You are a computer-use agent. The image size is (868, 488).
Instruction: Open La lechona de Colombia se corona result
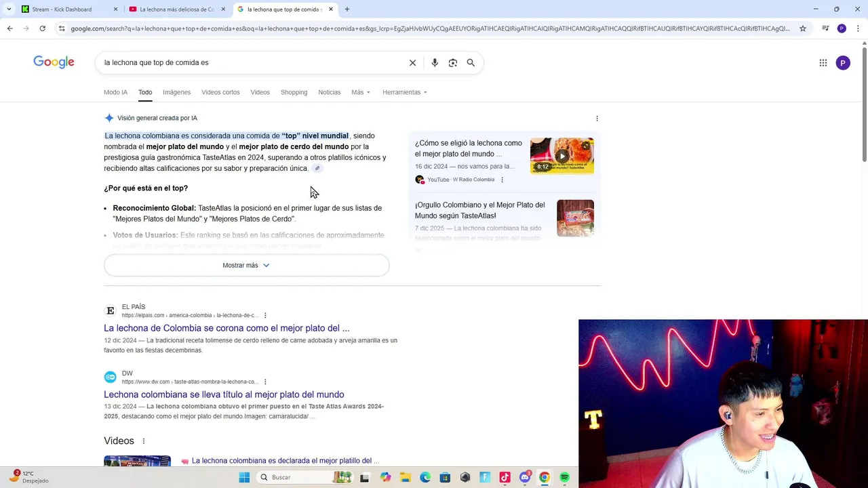(226, 328)
